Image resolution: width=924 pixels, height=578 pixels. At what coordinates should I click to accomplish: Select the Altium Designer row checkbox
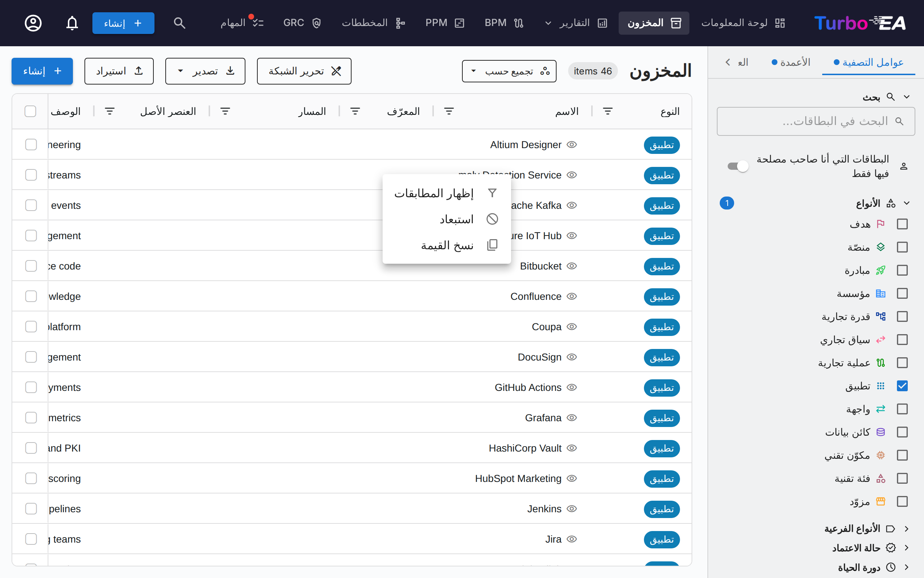[x=31, y=144]
